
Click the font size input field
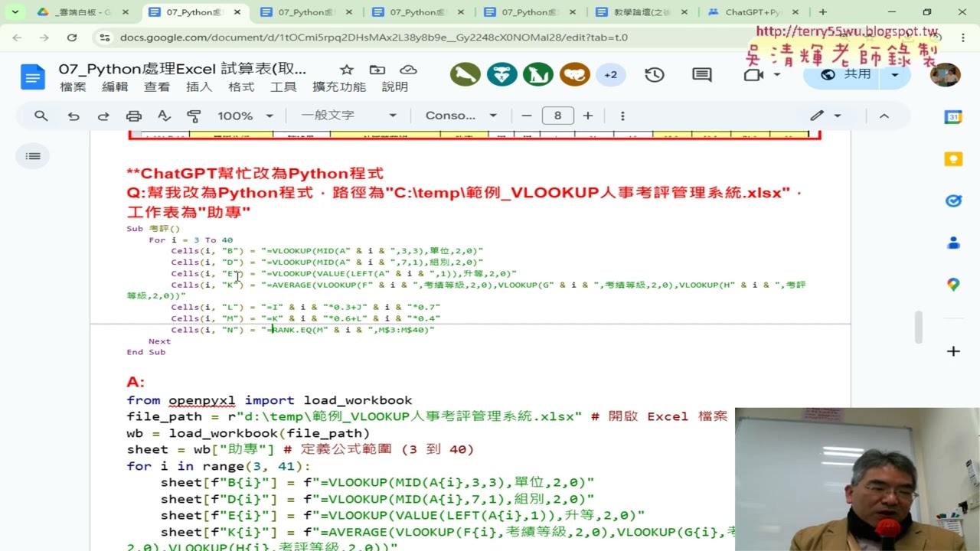click(557, 116)
